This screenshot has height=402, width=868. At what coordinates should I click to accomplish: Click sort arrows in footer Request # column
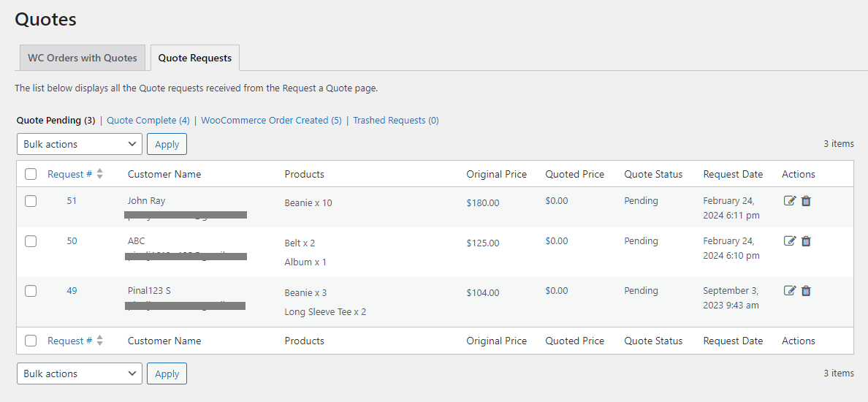(99, 341)
